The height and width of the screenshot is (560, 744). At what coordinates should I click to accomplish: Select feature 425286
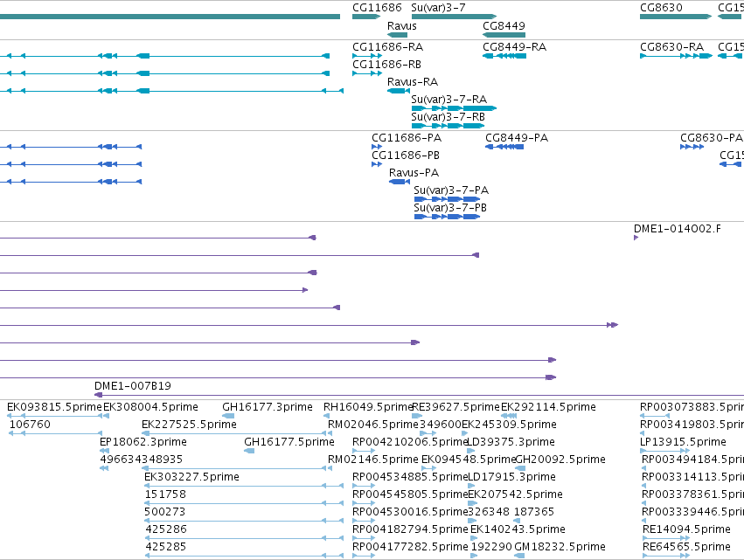point(243,538)
